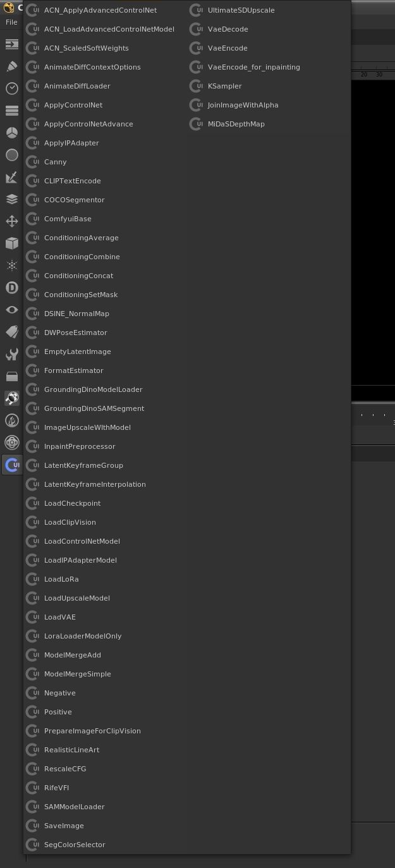Choose ConditioningSetMask node
Viewport: 395px width, 868px height.
[81, 295]
